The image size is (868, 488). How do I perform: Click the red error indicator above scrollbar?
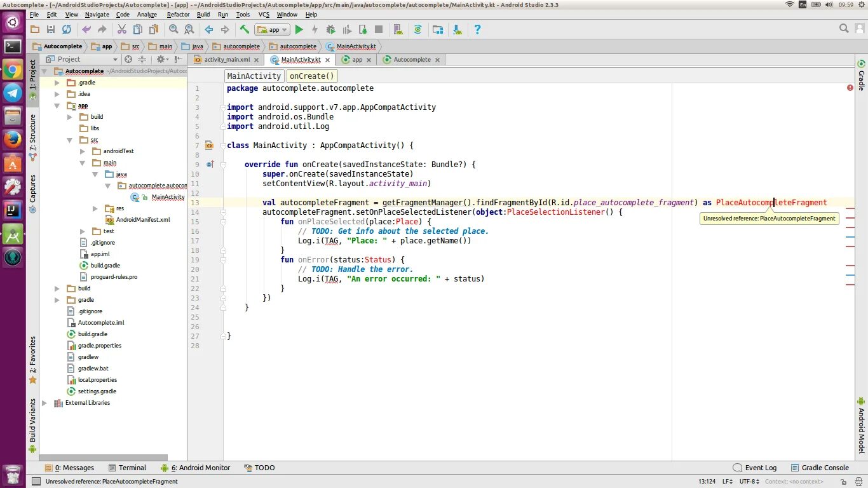[x=850, y=88]
